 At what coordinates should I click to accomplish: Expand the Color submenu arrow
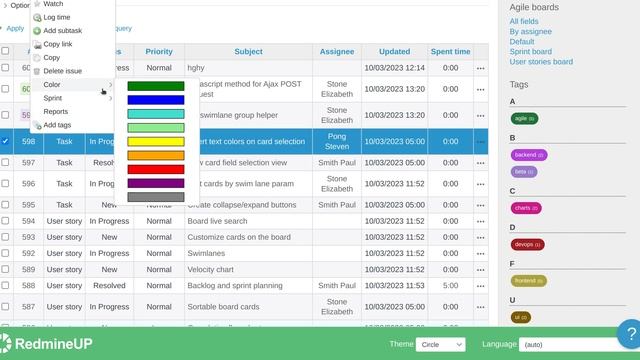tap(110, 84)
